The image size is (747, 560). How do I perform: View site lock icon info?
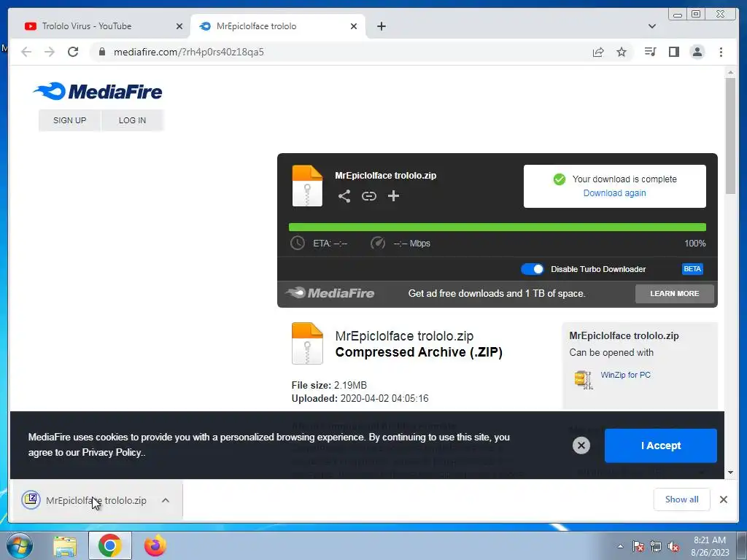(102, 52)
